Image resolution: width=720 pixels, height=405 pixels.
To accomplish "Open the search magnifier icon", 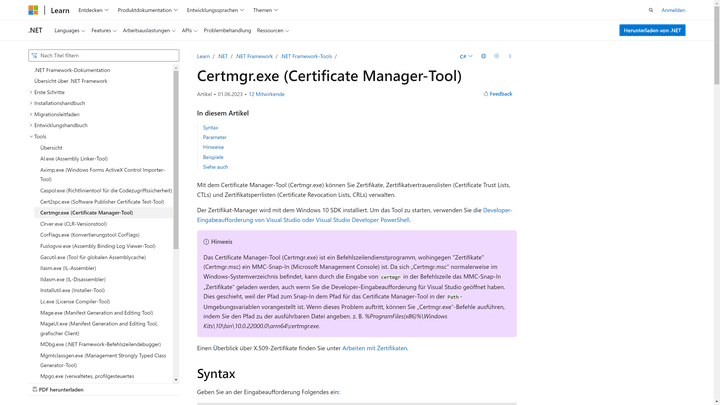I will click(651, 10).
